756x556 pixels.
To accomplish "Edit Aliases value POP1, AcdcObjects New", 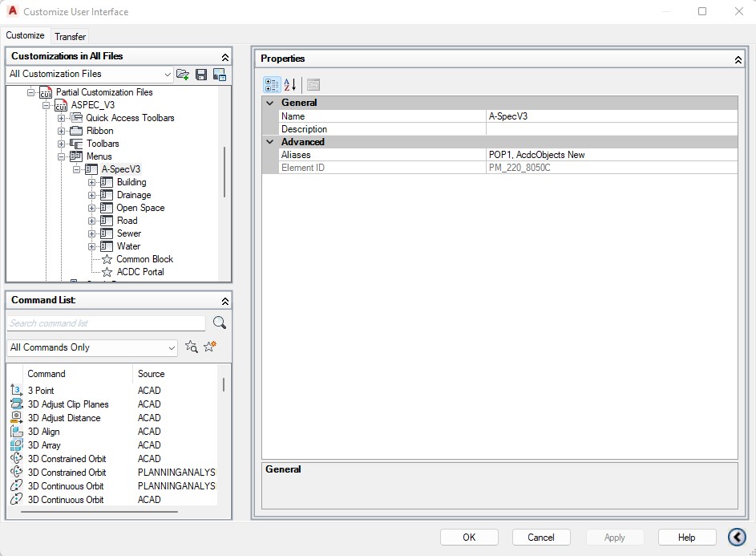I will (x=612, y=155).
